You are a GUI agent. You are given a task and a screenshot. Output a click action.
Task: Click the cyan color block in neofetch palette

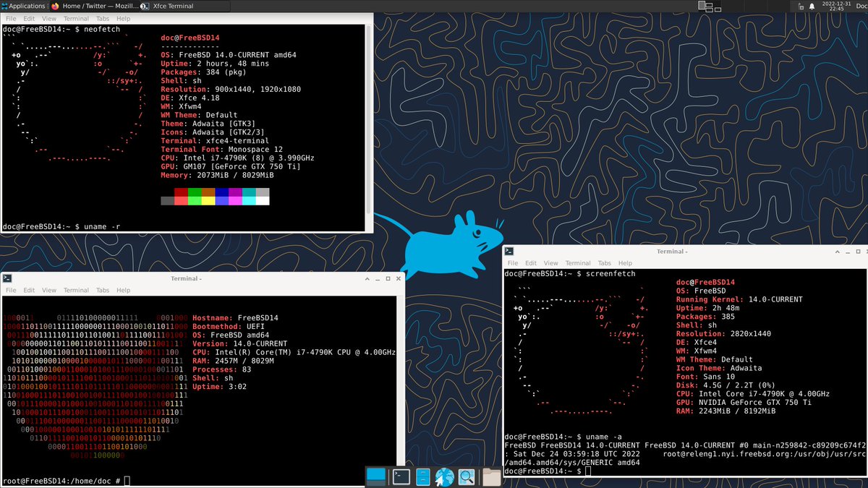[249, 192]
